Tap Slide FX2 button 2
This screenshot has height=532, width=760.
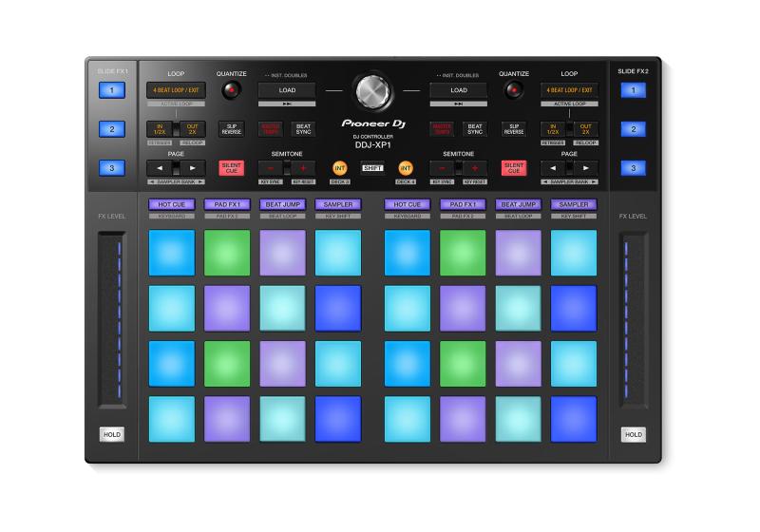(633, 129)
